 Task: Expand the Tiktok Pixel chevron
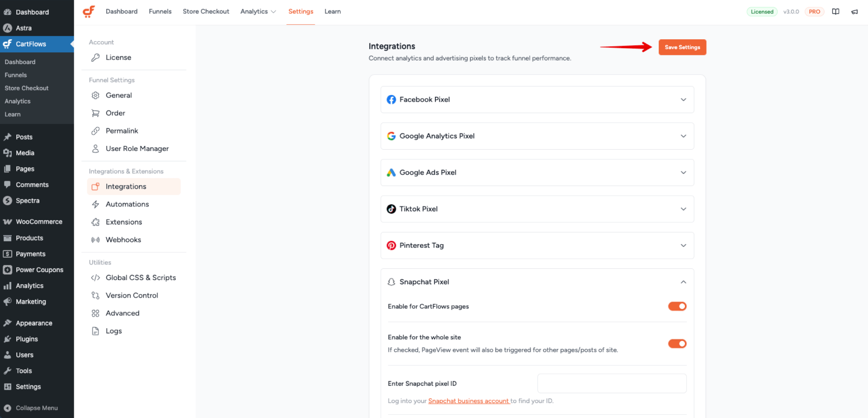click(x=684, y=209)
